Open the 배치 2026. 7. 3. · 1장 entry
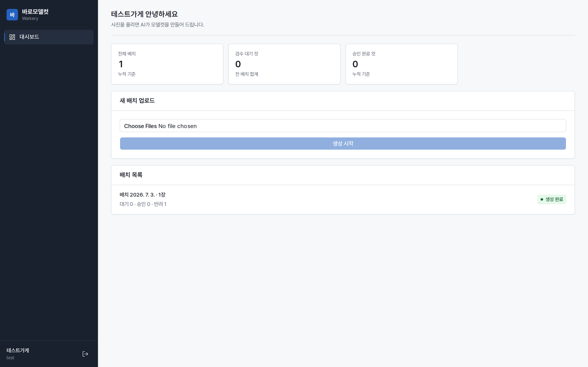The image size is (588, 367). (343, 200)
